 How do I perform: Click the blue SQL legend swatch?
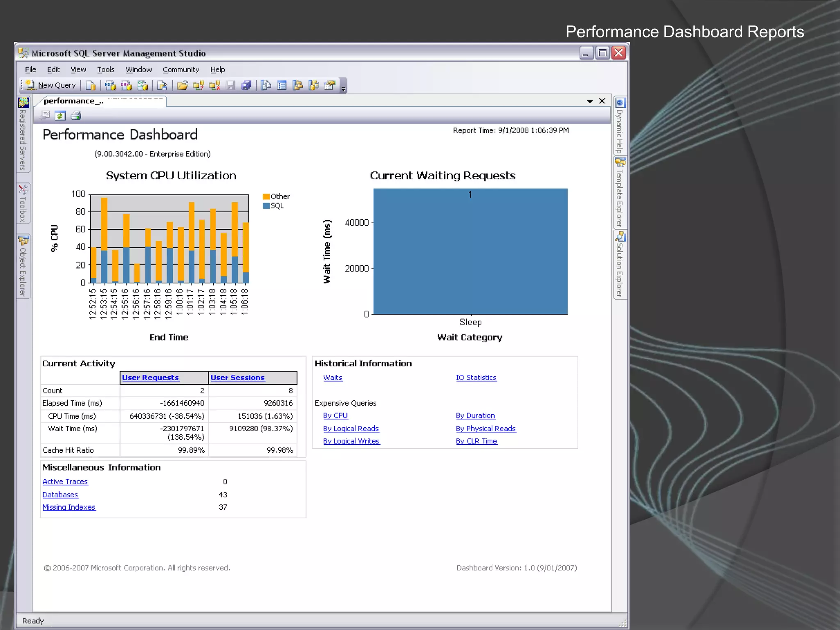pyautogui.click(x=266, y=206)
